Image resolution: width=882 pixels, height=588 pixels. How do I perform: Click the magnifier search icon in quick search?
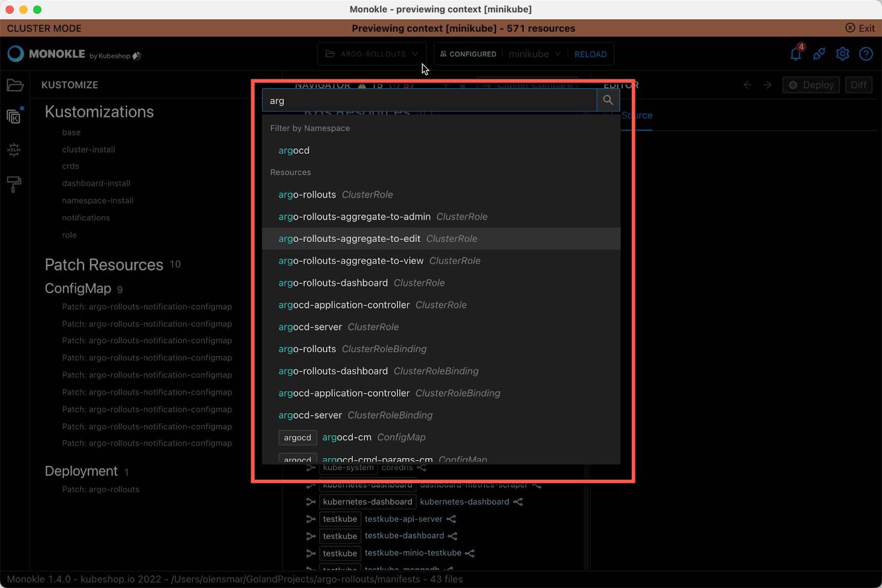(608, 100)
